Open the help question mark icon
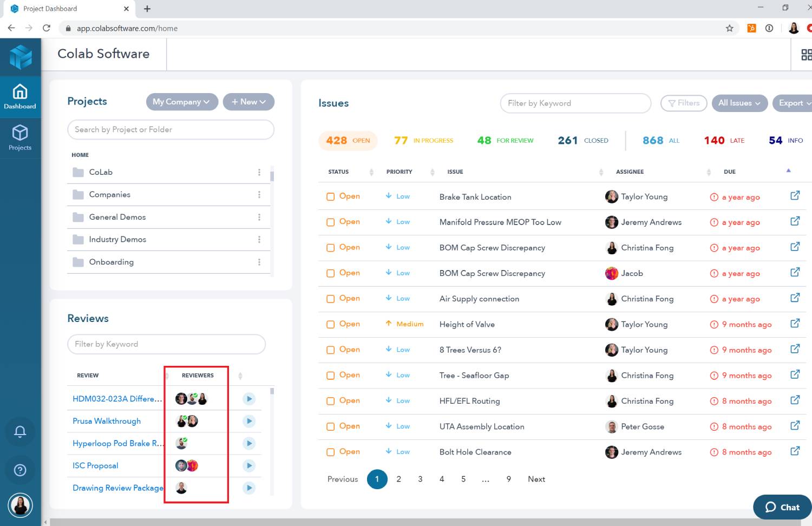The height and width of the screenshot is (526, 812). 20,470
